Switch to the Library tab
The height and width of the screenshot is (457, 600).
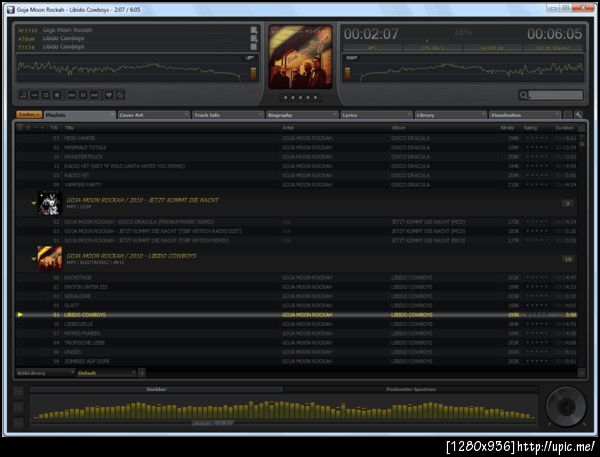(451, 115)
